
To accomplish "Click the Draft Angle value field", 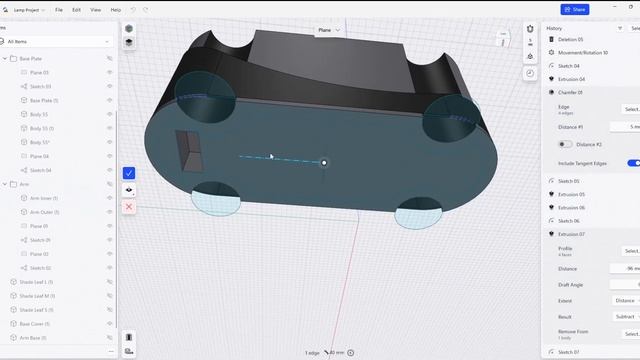I will click(625, 284).
